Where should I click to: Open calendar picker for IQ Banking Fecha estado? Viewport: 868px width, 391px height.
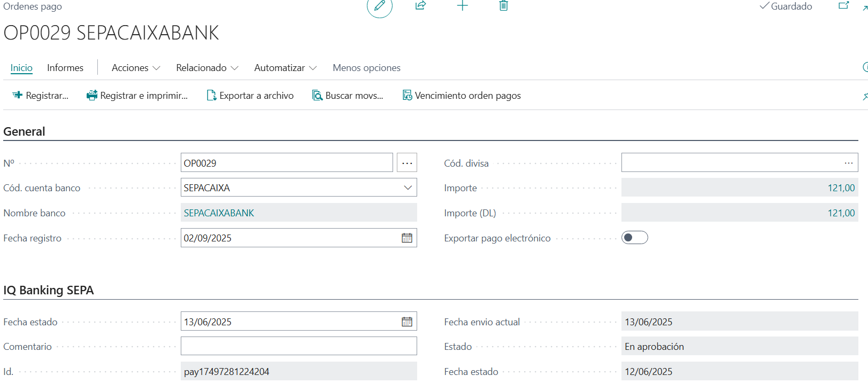(x=407, y=322)
